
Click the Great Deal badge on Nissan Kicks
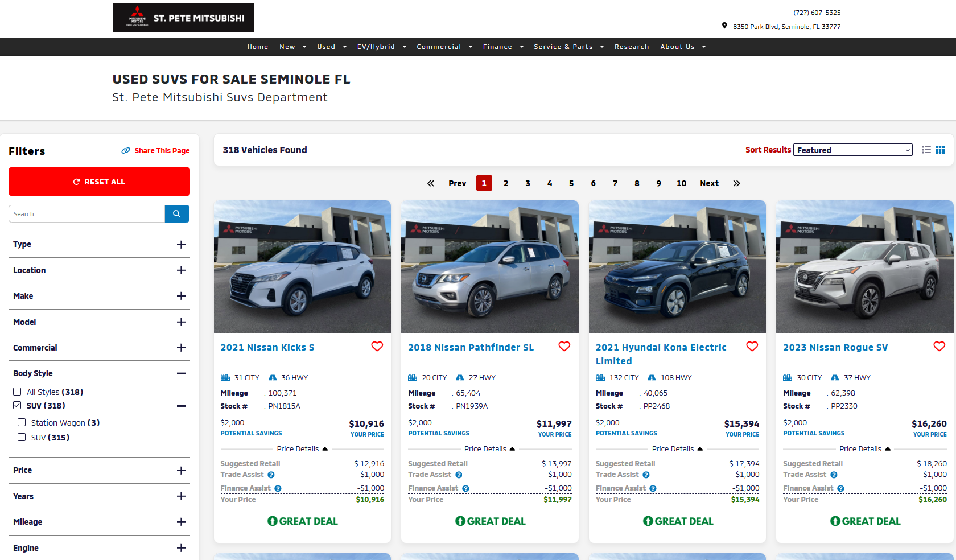pos(303,521)
